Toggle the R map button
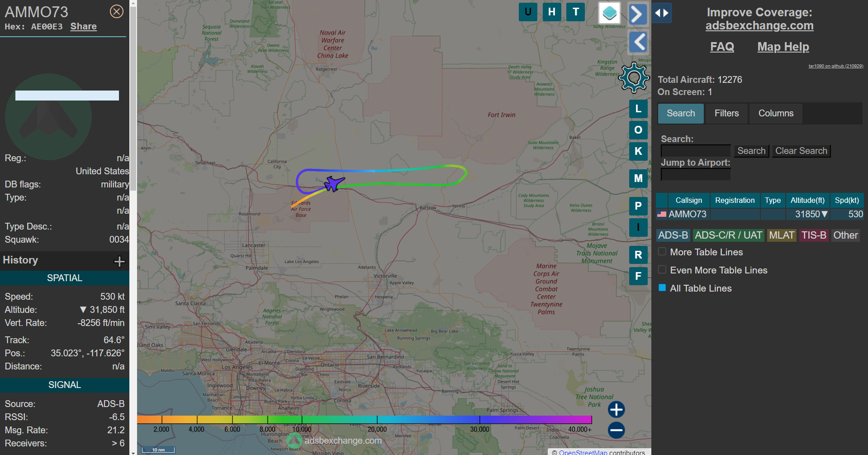868x455 pixels. 638,255
